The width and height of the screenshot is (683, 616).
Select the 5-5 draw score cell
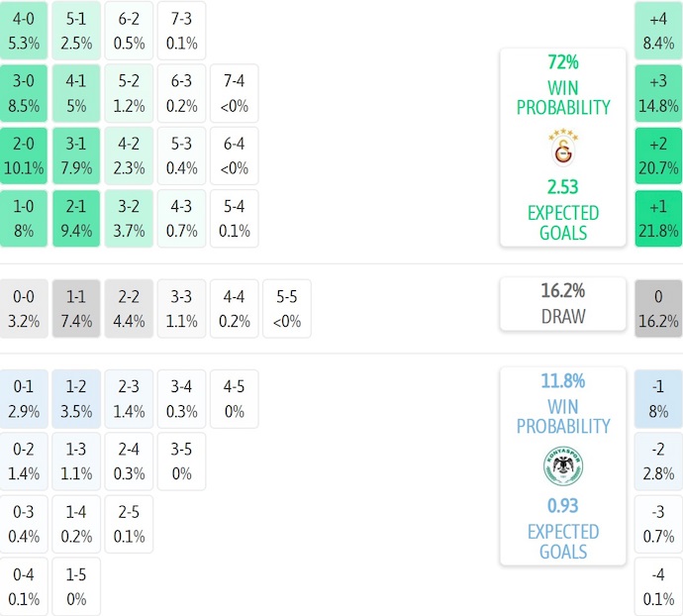[286, 308]
